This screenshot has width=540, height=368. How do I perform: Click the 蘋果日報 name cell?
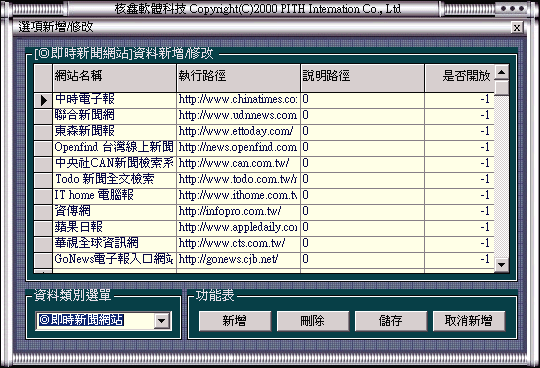pyautogui.click(x=114, y=228)
